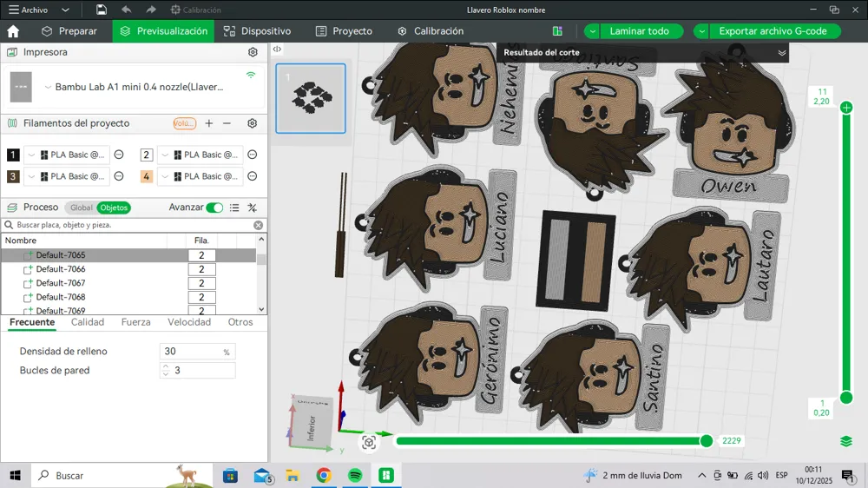
Task: Check the printer Wi-Fi status icon
Action: click(251, 75)
